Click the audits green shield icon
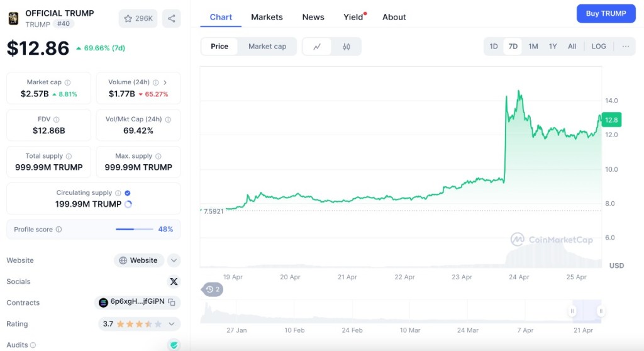Viewport: 644px width, 351px height. (174, 345)
